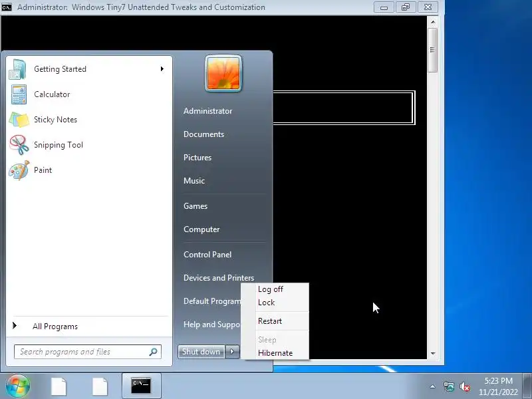Launch the Snipping Tool scissors icon
532x399 pixels.
[19, 145]
